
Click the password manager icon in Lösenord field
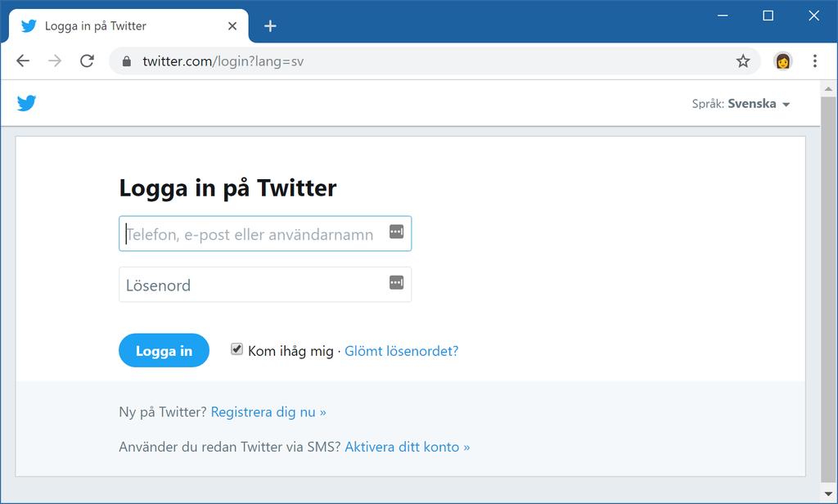(x=397, y=283)
